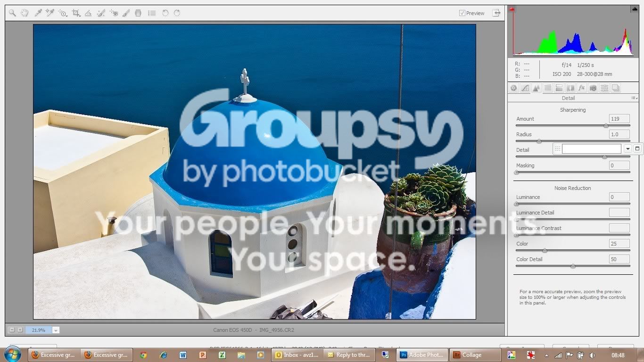Select the Color Sampler tool
This screenshot has height=362, width=644.
coord(50,13)
